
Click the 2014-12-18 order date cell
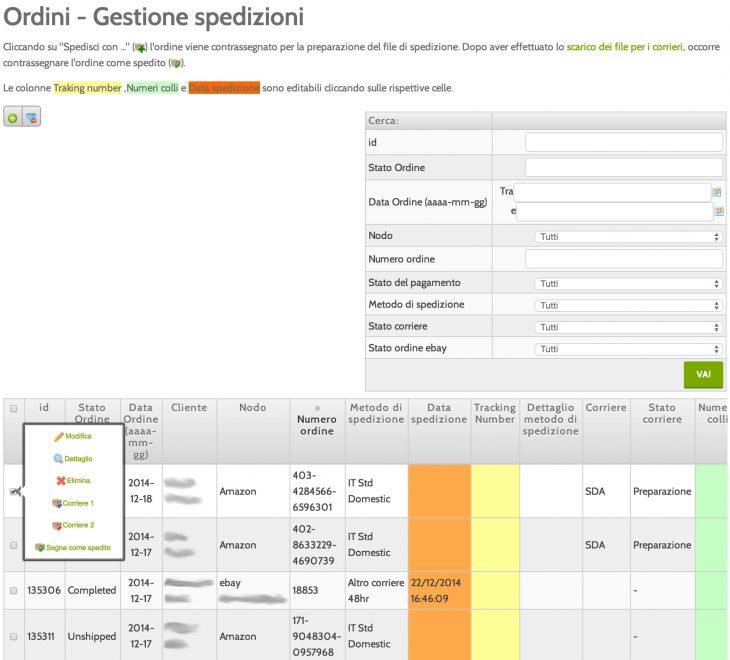(141, 491)
